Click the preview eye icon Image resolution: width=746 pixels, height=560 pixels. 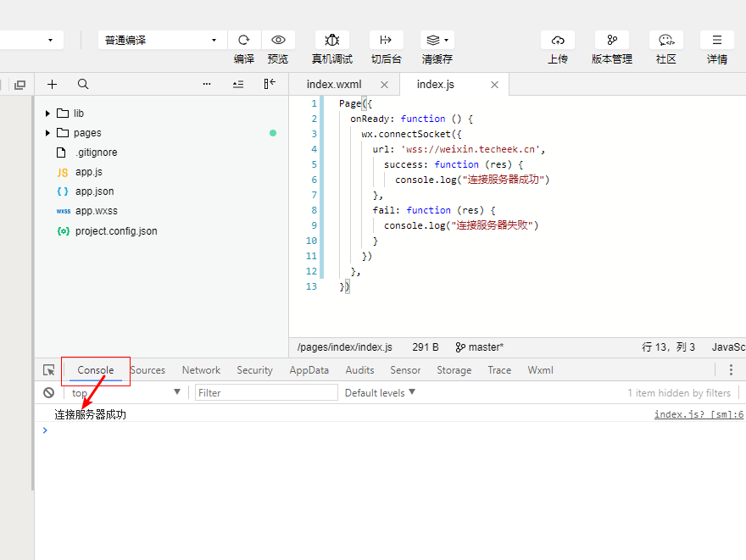[x=278, y=40]
